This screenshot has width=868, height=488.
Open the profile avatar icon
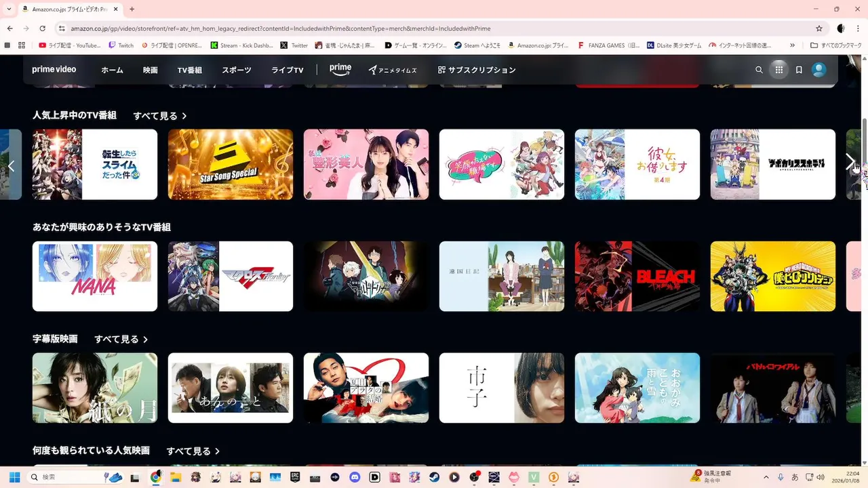click(819, 70)
